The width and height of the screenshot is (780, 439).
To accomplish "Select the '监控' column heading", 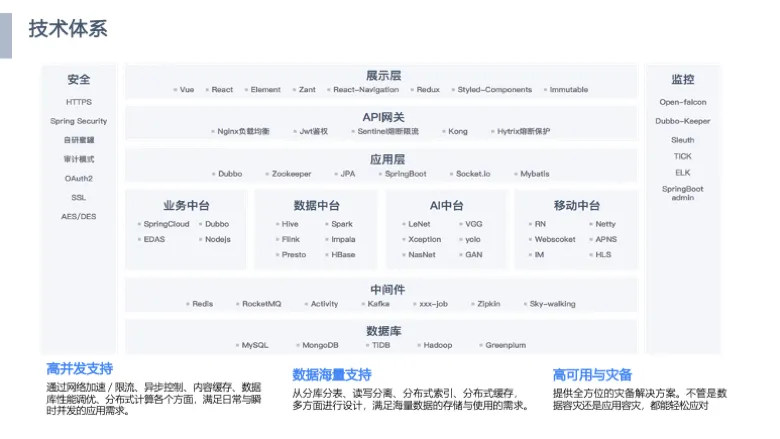I will 682,80.
